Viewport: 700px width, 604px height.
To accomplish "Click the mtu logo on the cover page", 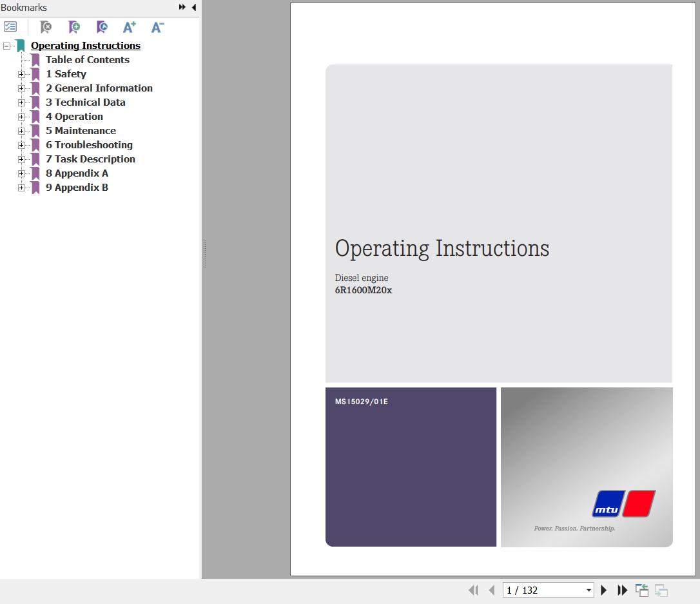I will [624, 504].
